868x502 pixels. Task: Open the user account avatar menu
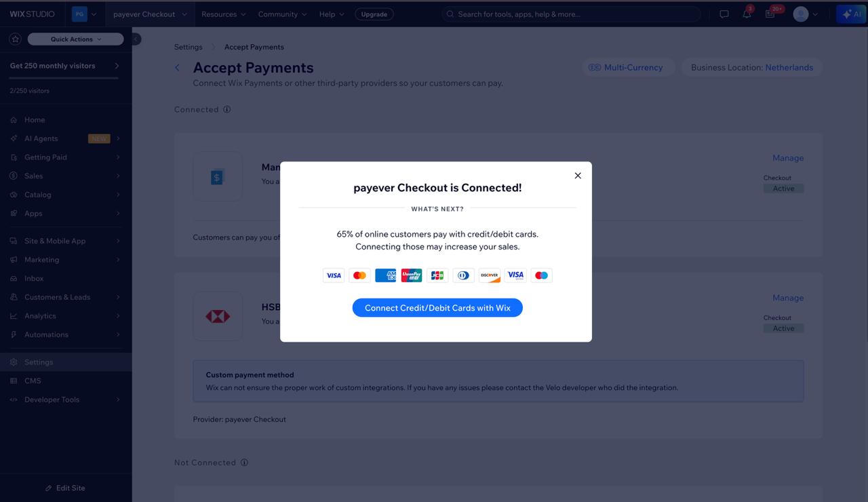806,14
